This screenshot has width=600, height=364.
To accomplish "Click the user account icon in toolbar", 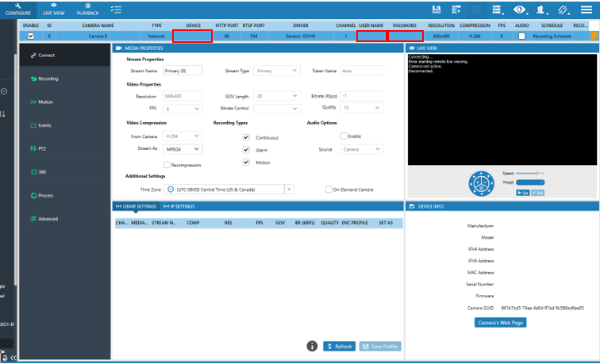I will coord(541,9).
